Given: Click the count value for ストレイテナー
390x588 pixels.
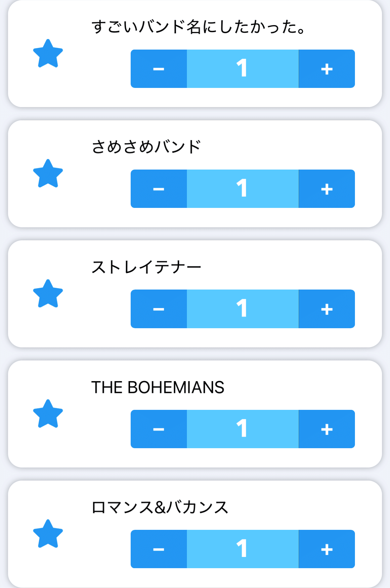Looking at the screenshot, I should 242,309.
